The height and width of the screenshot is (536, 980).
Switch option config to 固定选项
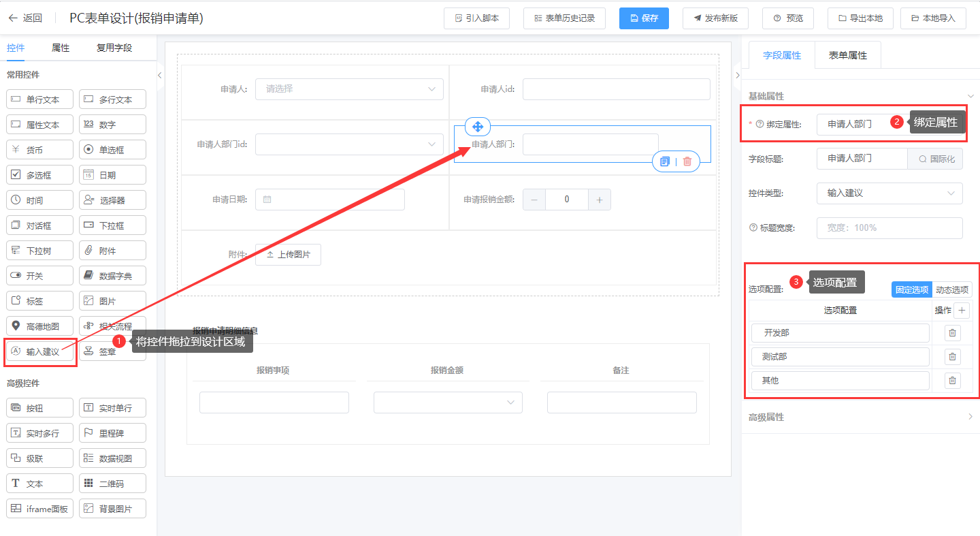(912, 289)
